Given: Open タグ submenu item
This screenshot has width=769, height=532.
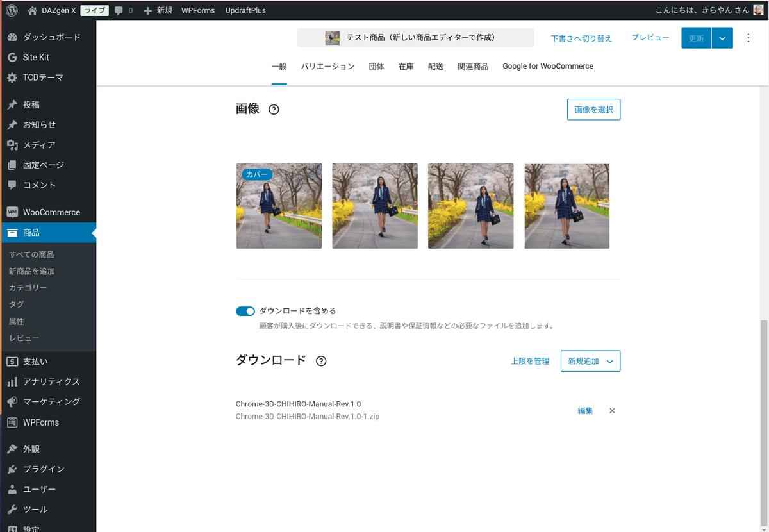Looking at the screenshot, I should [17, 304].
